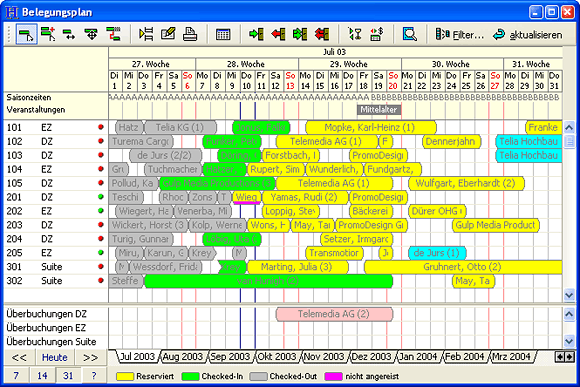Click the double red arrow group check-out icon
This screenshot has height=387, width=580.
pyautogui.click(x=322, y=34)
